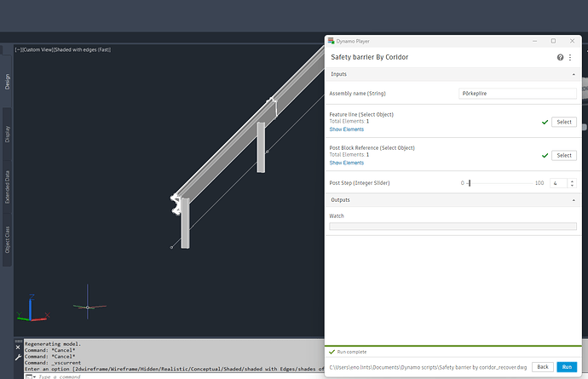Open the Design palette tab
588x379 pixels.
point(7,82)
